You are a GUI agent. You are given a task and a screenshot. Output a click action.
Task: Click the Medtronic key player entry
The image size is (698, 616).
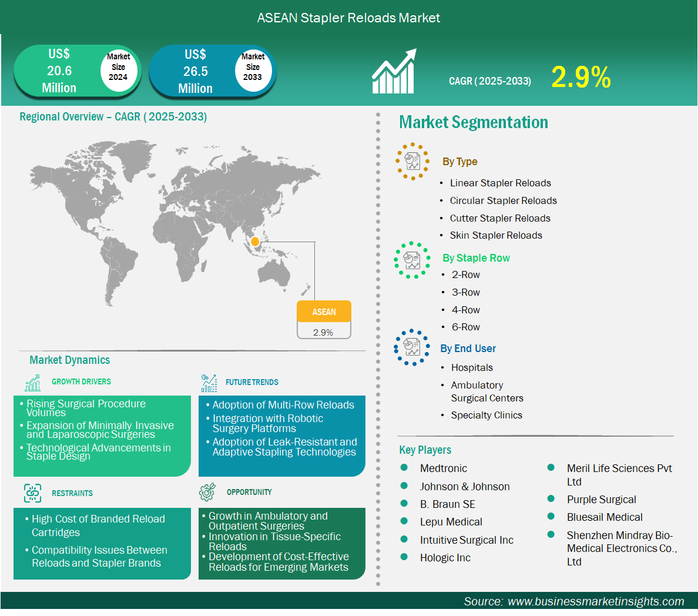[x=443, y=468]
